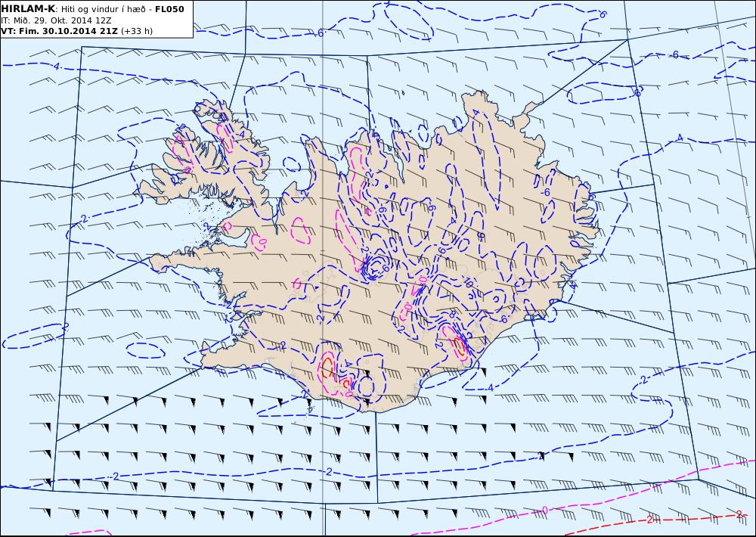This screenshot has width=756, height=537.
Task: Click the magenta 0 label on the long dashed isotherm
Action: 545,511
